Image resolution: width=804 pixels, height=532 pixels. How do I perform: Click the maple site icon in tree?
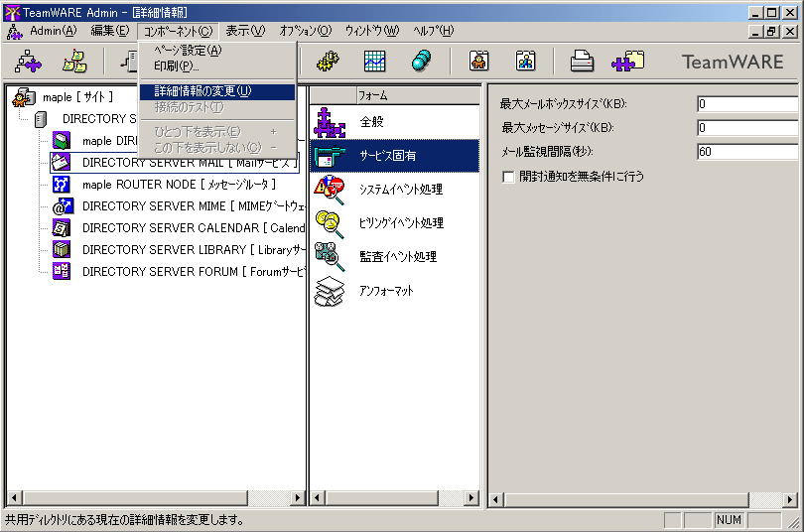pos(24,97)
